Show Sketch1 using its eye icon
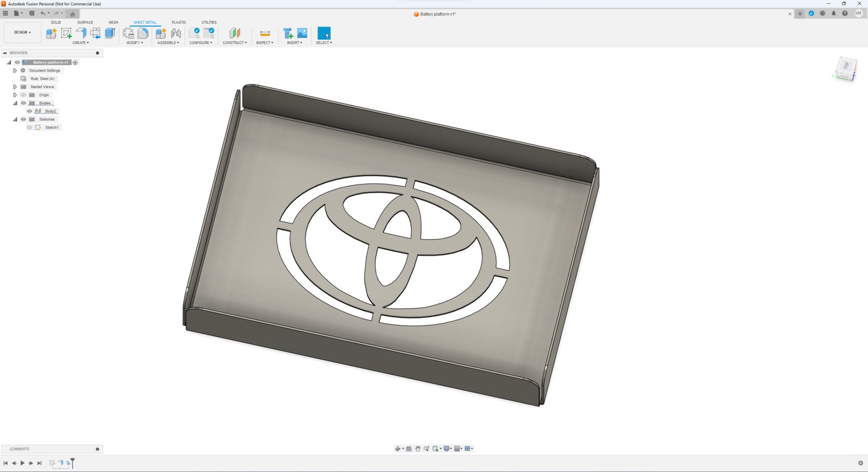868x472 pixels. coord(30,127)
